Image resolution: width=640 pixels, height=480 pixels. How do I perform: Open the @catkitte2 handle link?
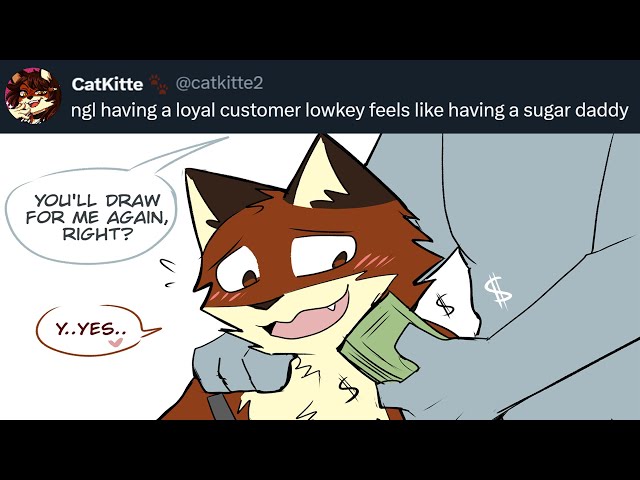coord(219,83)
